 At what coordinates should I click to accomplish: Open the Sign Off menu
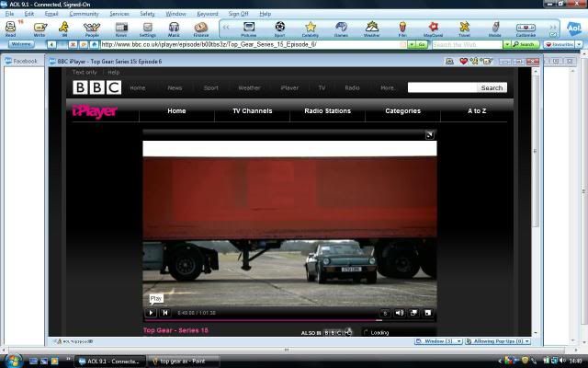point(239,14)
